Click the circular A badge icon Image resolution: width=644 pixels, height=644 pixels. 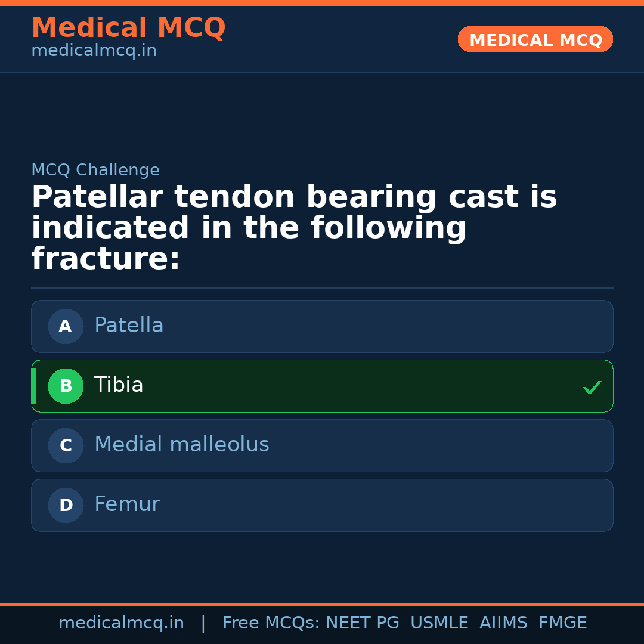[66, 326]
